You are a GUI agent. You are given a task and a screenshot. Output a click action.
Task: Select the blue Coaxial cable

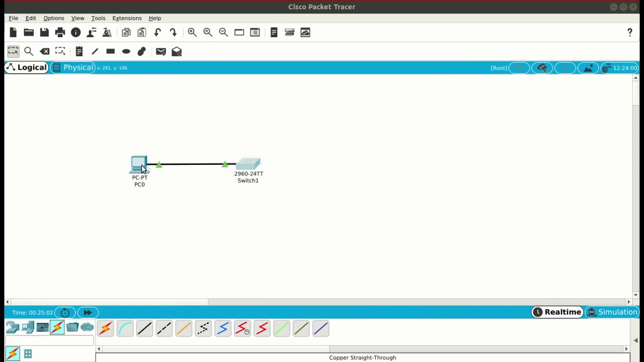point(223,329)
